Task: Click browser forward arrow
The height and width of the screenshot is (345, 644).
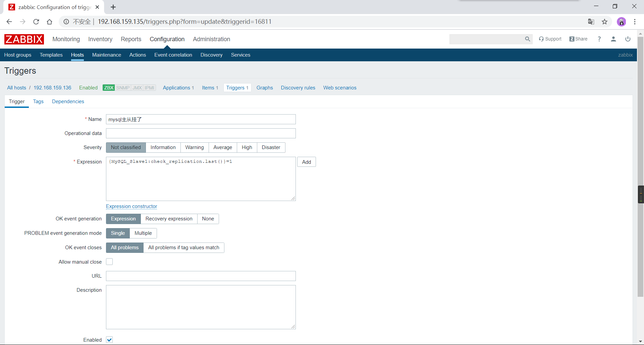Action: 22,22
